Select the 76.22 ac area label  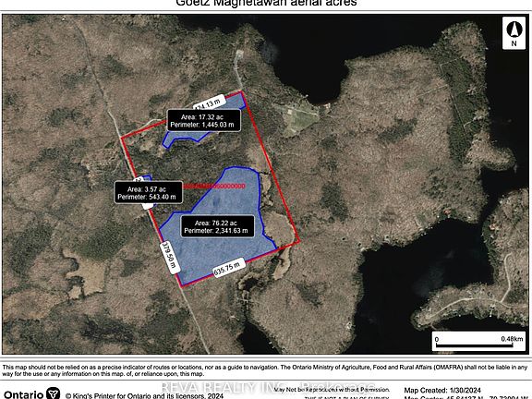217,226
